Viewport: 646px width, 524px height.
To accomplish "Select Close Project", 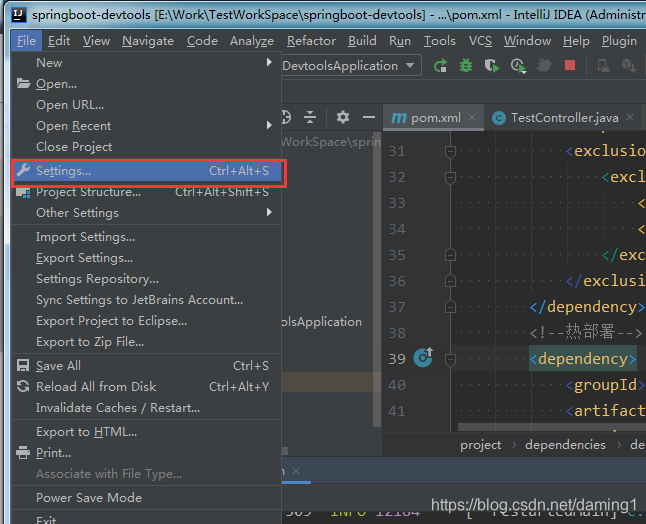I will coord(146,147).
